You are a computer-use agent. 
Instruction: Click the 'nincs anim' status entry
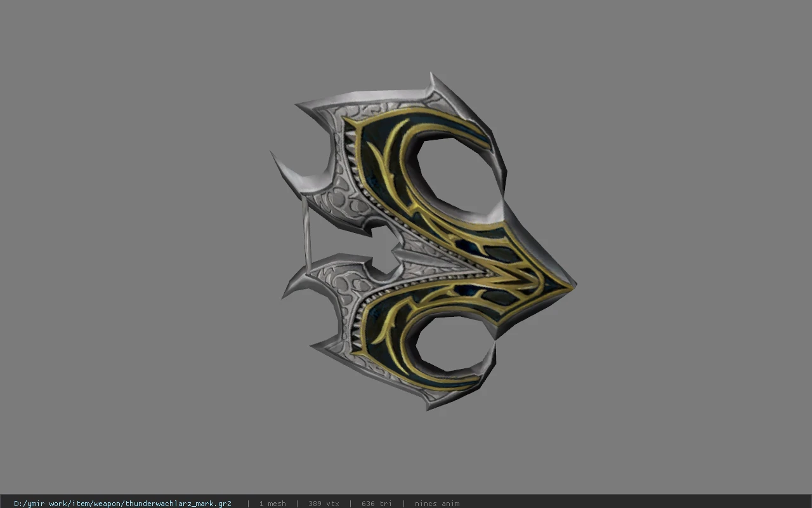pos(437,504)
